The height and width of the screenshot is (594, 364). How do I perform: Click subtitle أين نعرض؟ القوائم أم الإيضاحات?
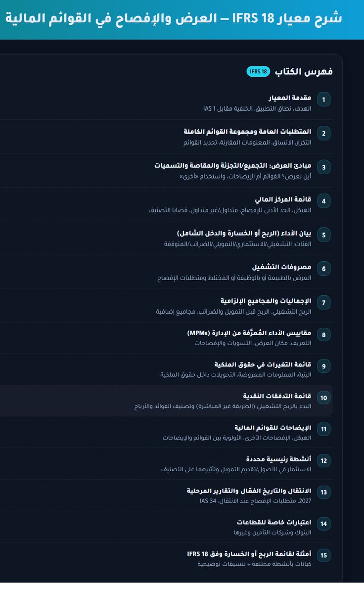click(245, 176)
